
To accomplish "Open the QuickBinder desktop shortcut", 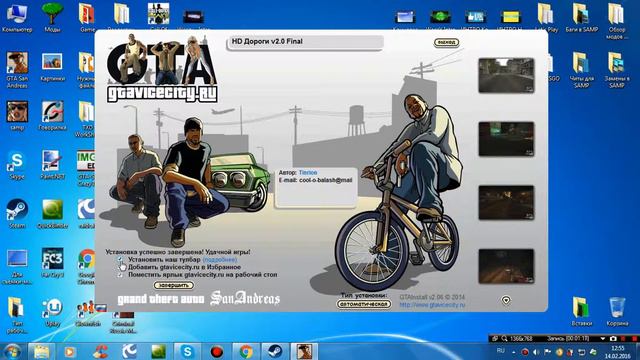I will click(x=52, y=213).
